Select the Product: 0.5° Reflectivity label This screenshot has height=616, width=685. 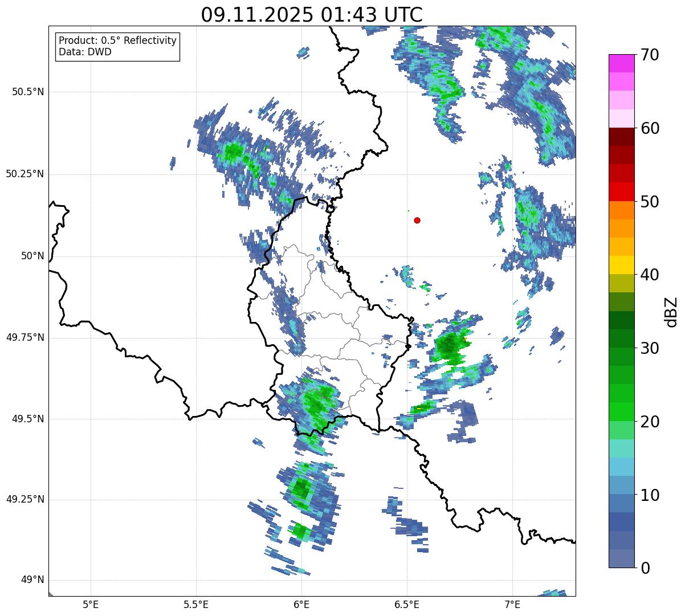[x=117, y=40]
